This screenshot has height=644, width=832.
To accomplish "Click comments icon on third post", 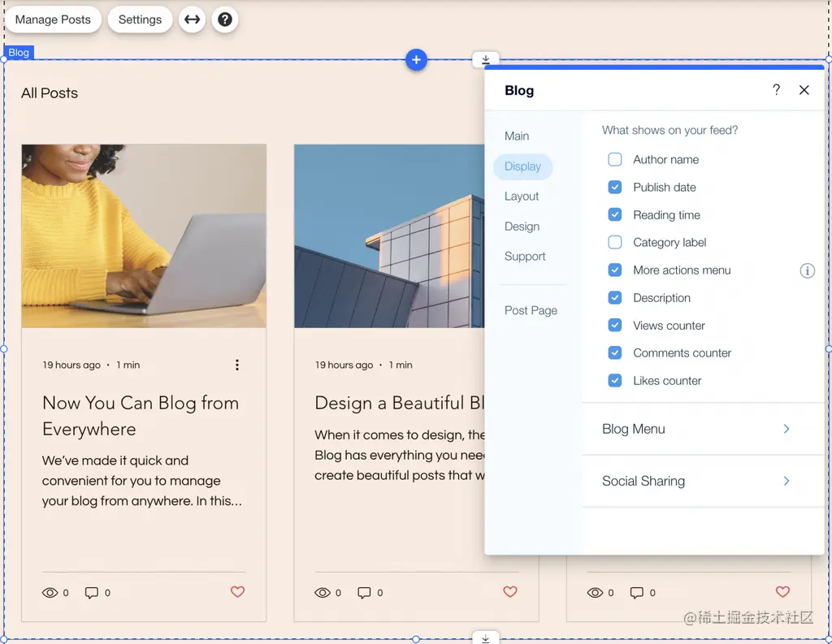I will (637, 593).
